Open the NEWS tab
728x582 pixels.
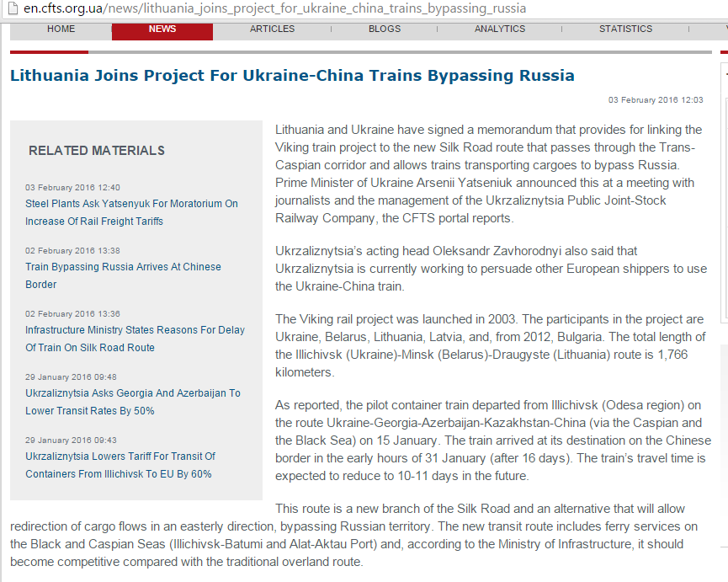[162, 31]
